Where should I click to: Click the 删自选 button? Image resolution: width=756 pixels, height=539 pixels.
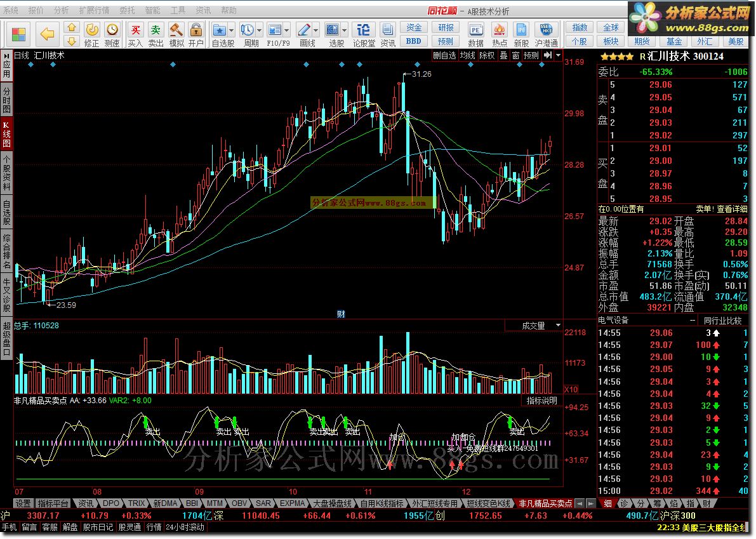444,55
